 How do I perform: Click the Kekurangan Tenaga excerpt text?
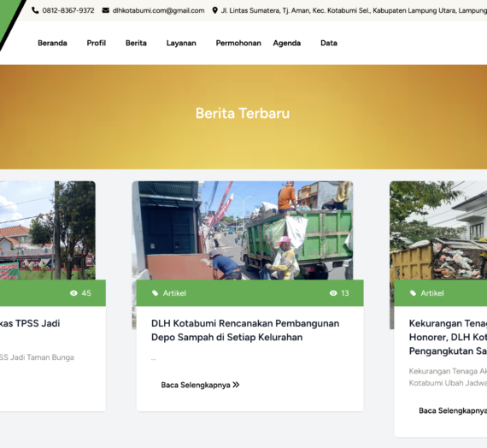(448, 377)
